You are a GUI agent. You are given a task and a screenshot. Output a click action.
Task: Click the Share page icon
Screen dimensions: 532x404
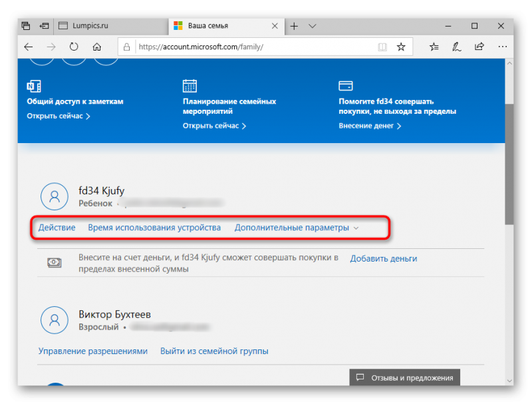click(479, 47)
